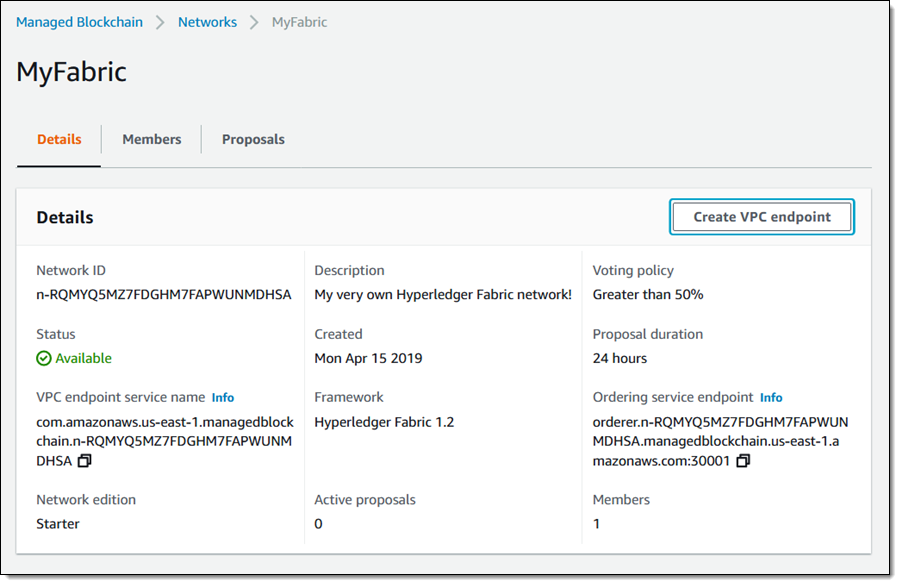900x585 pixels.
Task: Click the green Available status checkmark icon
Action: [43, 358]
